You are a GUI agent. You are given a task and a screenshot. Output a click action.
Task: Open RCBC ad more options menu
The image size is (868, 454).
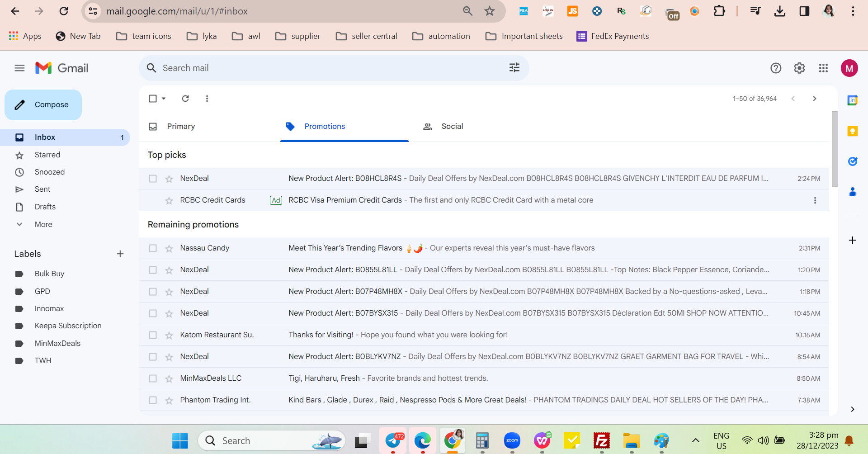pyautogui.click(x=815, y=200)
